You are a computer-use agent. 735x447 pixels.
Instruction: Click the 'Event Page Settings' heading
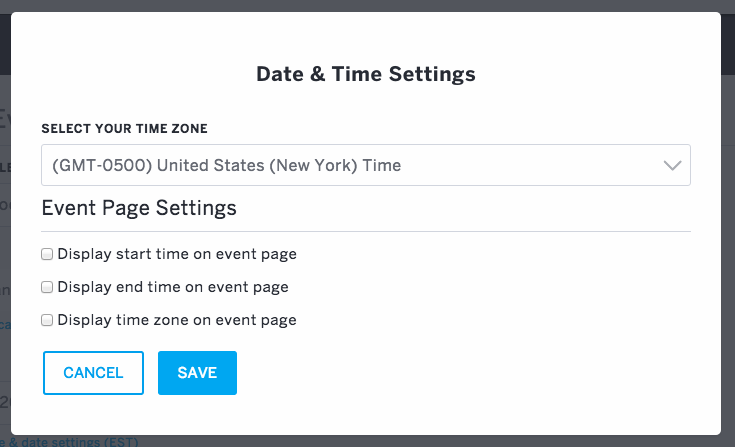pos(139,208)
